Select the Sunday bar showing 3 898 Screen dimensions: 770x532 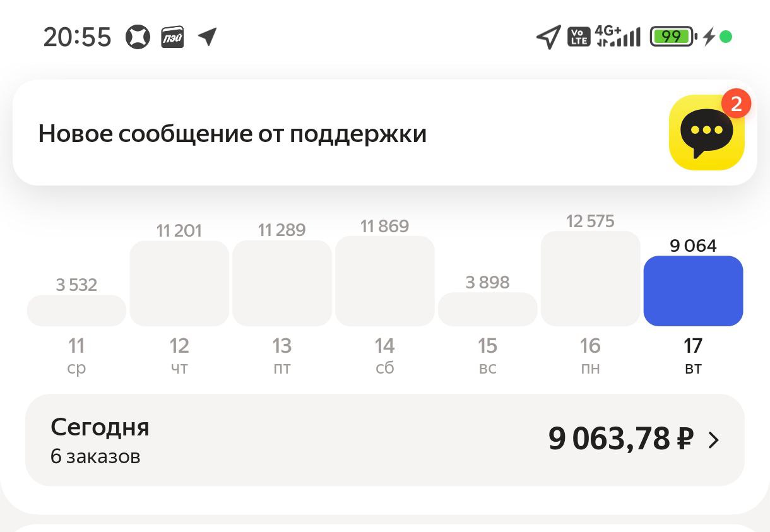tap(487, 309)
